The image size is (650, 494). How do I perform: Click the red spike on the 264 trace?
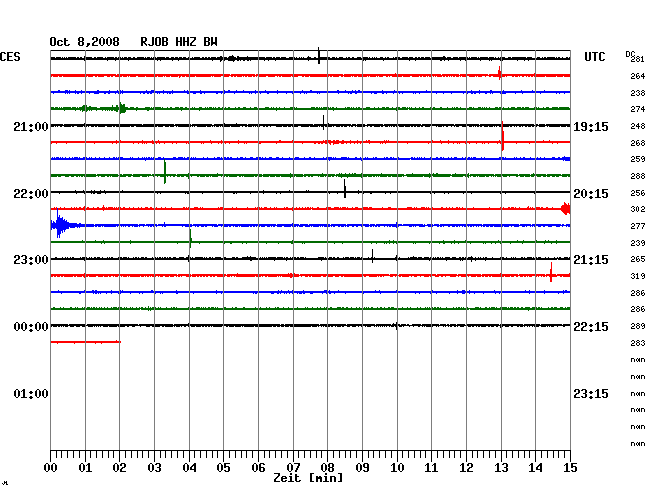click(500, 73)
